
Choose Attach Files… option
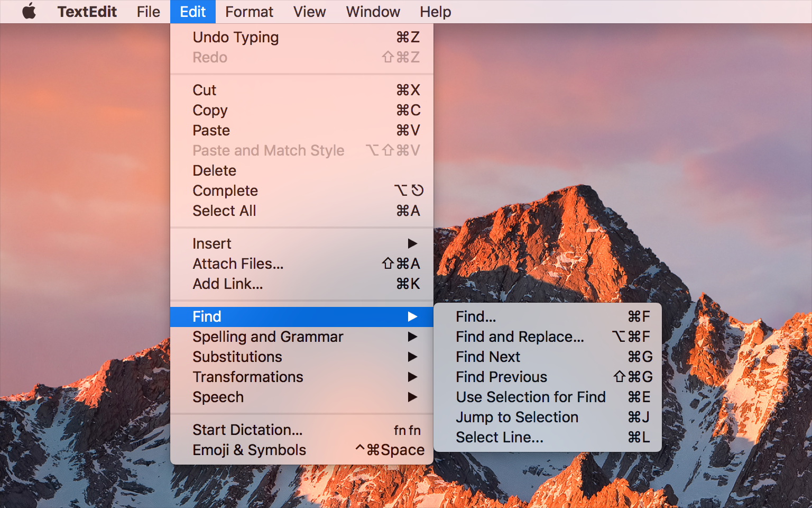(238, 264)
